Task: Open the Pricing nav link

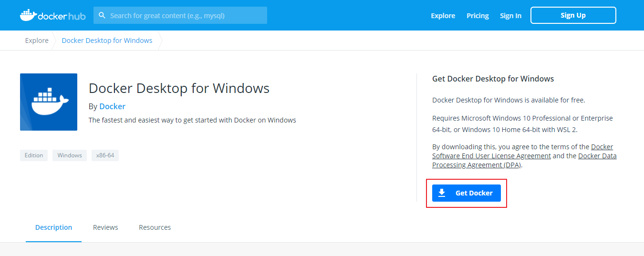Action: point(478,16)
